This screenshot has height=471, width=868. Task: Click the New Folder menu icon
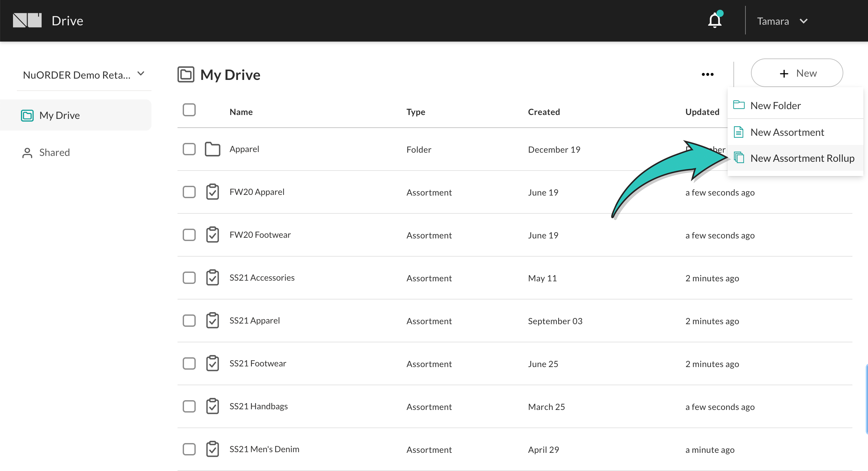pos(739,105)
